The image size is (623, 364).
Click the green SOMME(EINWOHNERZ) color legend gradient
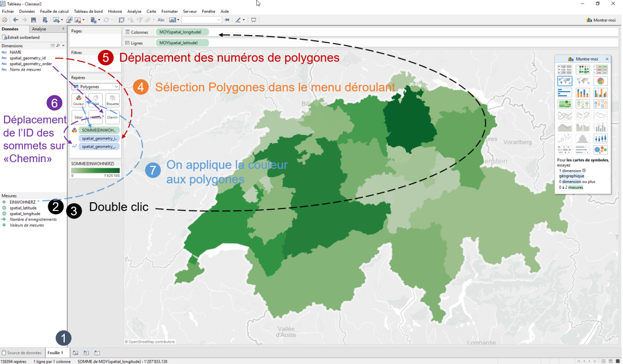pos(96,171)
